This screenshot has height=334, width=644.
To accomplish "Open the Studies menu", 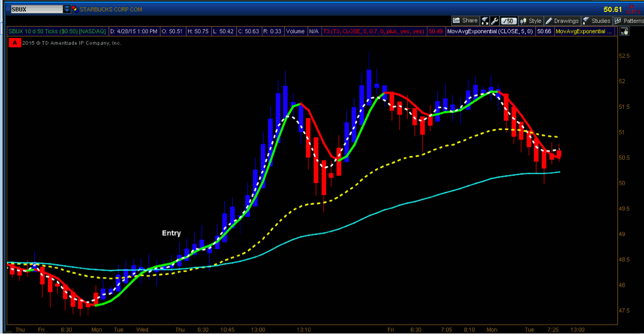I will click(597, 21).
